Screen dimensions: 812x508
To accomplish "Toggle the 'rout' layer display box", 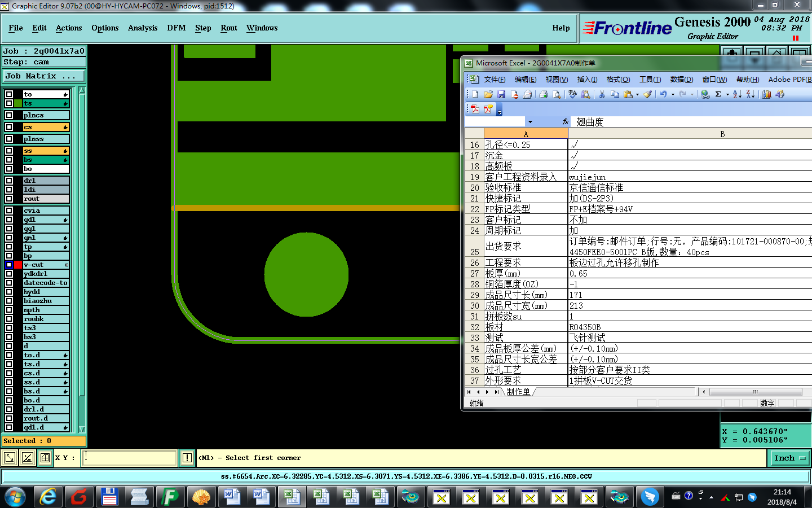I will tap(9, 199).
